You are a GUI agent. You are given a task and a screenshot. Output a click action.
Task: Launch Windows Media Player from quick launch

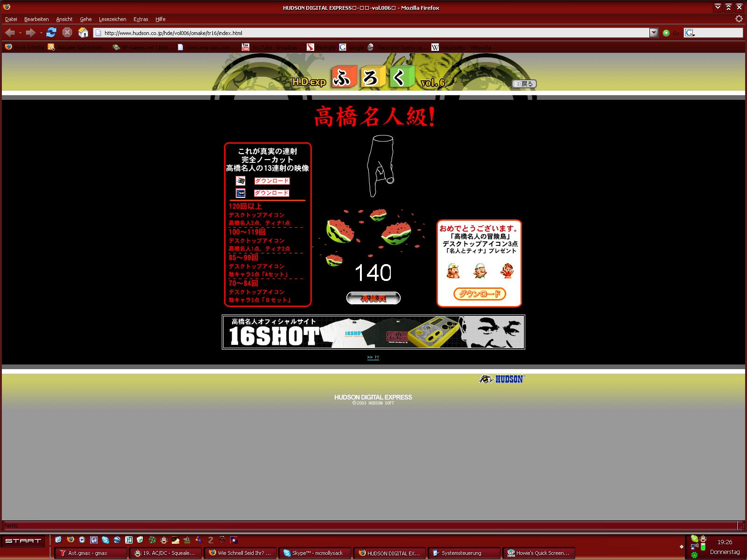(x=82, y=539)
